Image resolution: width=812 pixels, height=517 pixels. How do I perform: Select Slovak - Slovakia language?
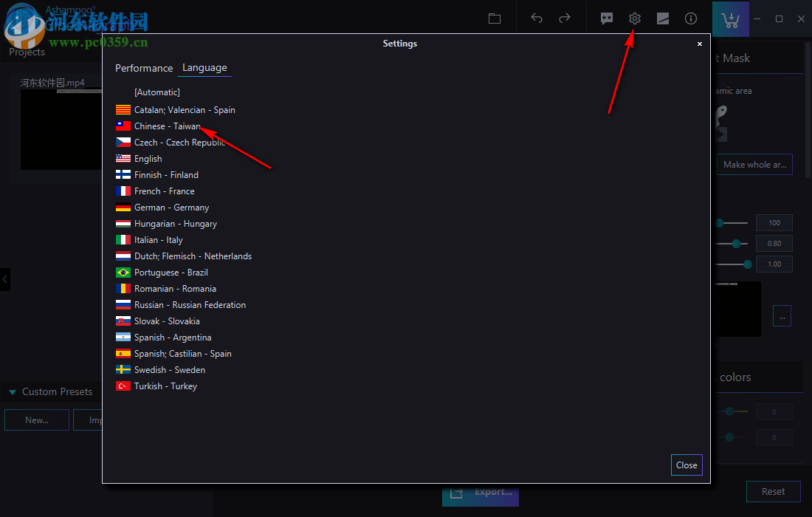point(158,321)
